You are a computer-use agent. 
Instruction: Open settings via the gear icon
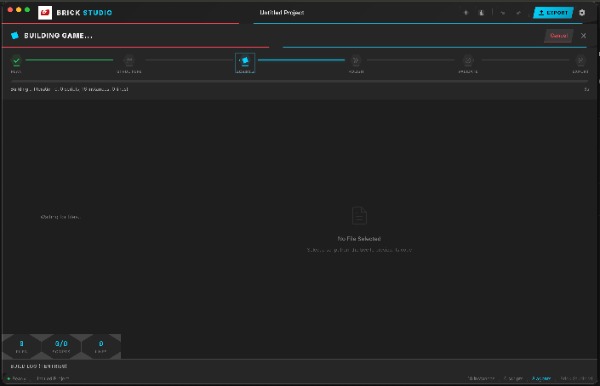click(582, 13)
